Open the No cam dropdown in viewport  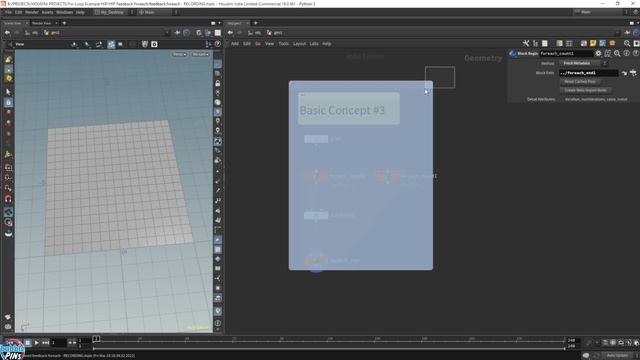pos(200,54)
